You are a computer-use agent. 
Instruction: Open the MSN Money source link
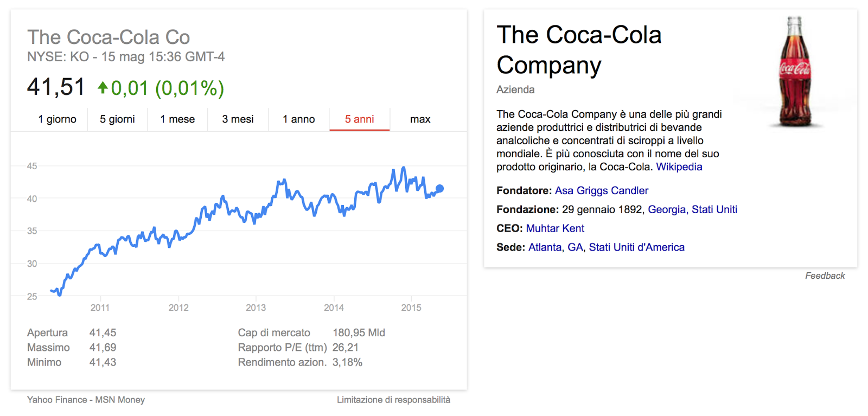click(120, 400)
